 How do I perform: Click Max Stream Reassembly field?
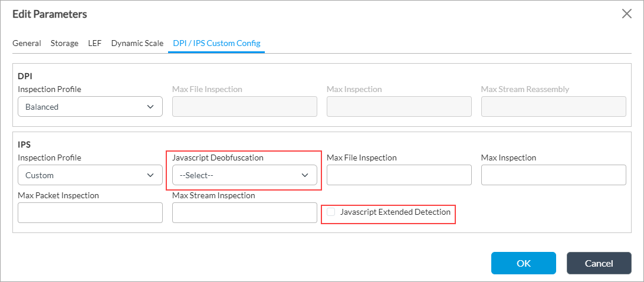tap(553, 107)
